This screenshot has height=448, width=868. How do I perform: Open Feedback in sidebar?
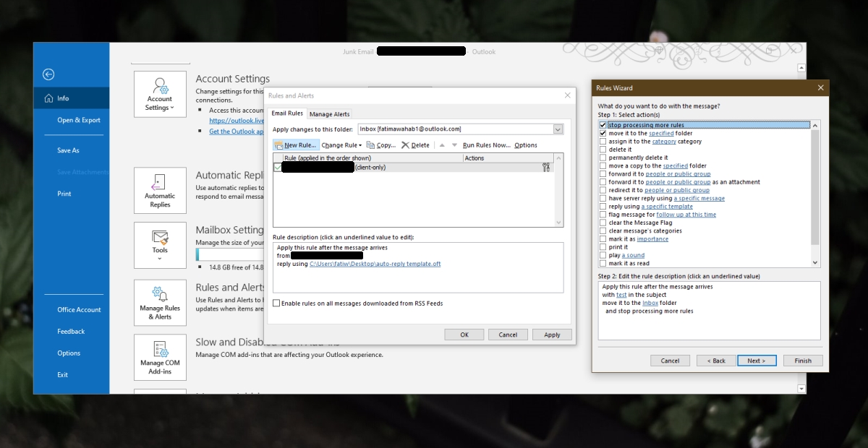(x=71, y=331)
